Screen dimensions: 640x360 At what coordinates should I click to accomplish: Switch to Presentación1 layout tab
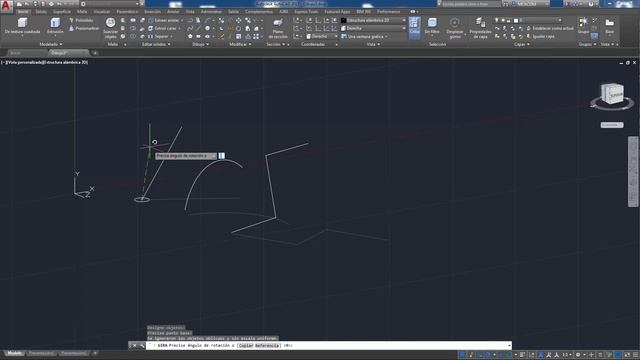click(x=41, y=353)
